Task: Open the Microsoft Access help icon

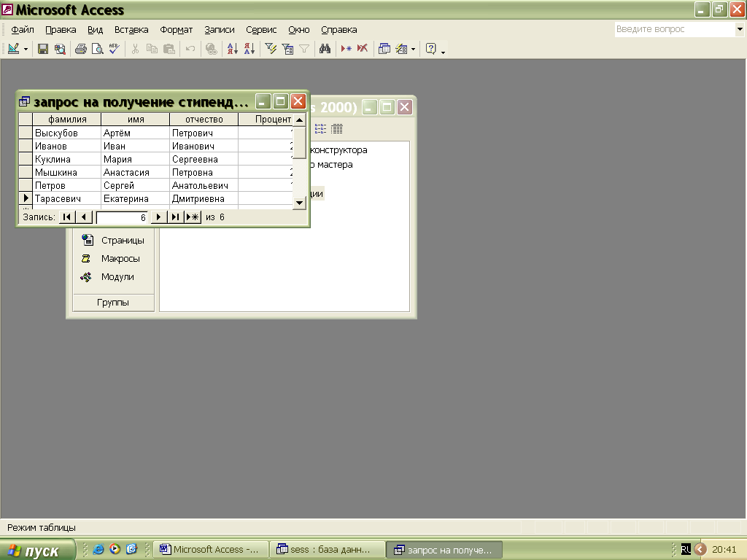Action: click(430, 49)
